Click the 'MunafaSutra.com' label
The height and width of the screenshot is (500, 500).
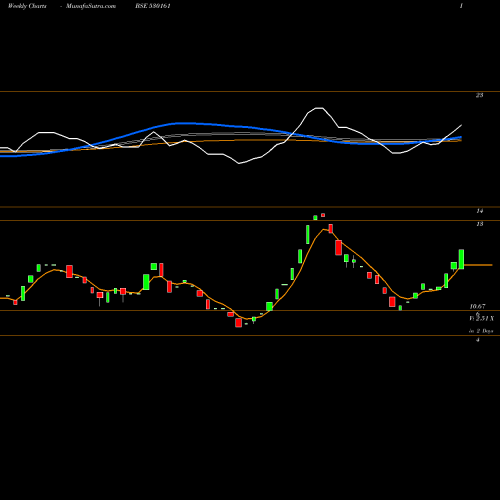click(91, 6)
